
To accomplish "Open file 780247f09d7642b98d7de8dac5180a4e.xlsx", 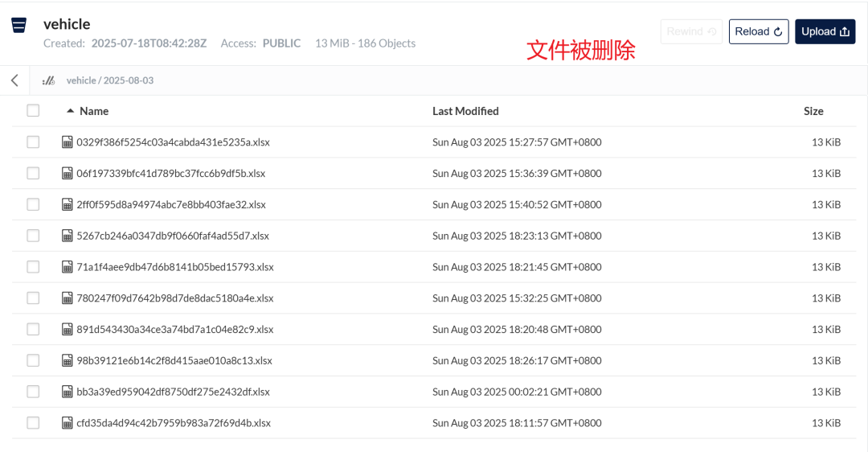I will [x=175, y=298].
